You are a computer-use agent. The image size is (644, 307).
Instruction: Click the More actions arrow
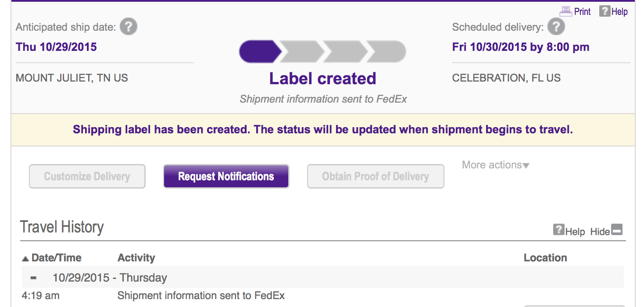526,166
